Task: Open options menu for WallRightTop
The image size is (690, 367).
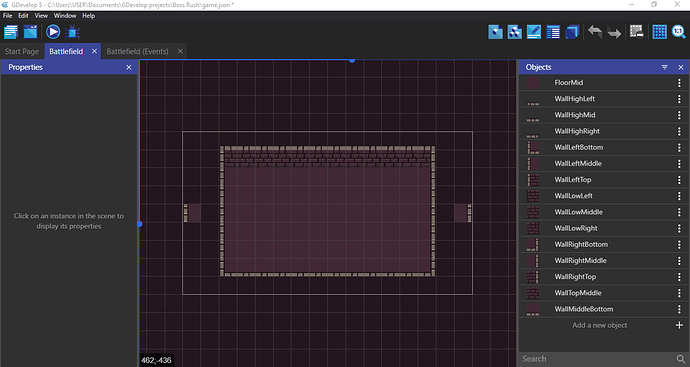Action: pos(679,277)
